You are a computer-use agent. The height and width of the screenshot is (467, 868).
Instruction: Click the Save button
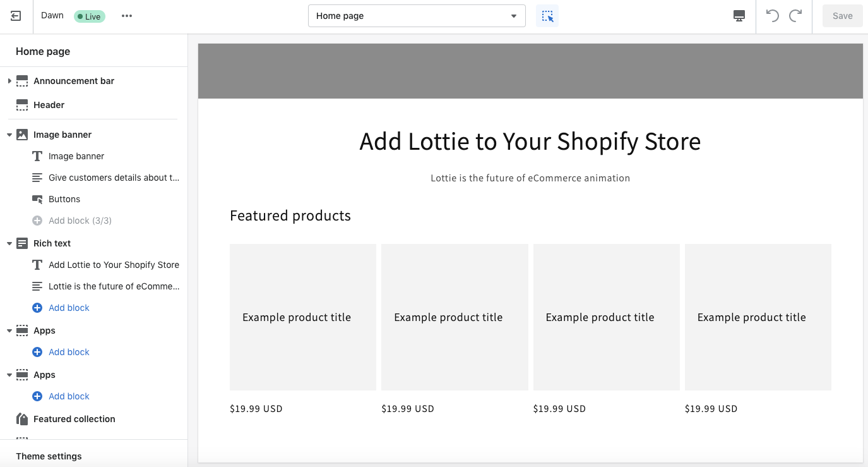(x=842, y=16)
